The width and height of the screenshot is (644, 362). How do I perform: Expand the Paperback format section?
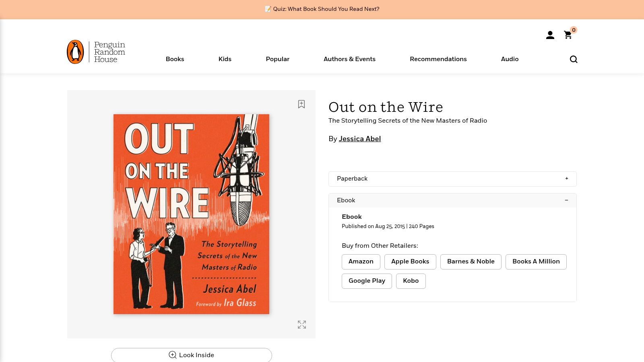[452, 179]
